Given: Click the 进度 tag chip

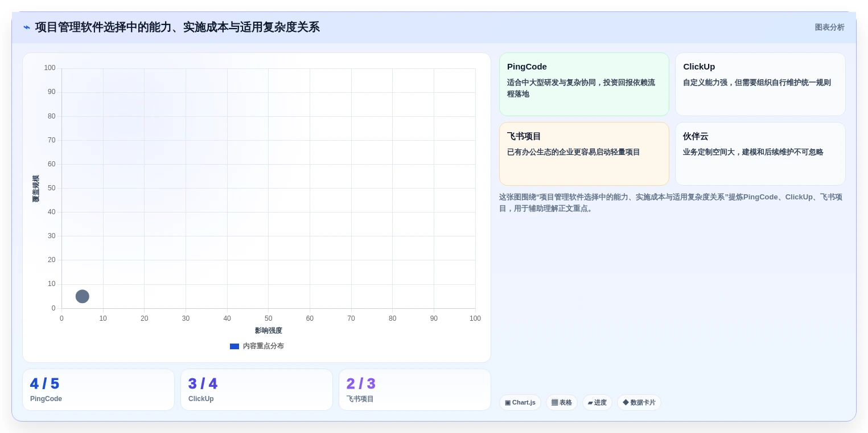Looking at the screenshot, I should [x=597, y=403].
